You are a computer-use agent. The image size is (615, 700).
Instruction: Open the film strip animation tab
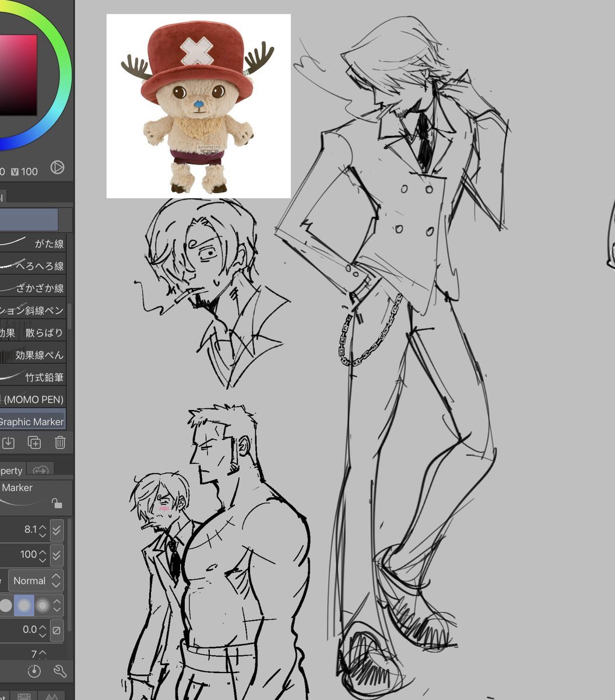pos(24,696)
